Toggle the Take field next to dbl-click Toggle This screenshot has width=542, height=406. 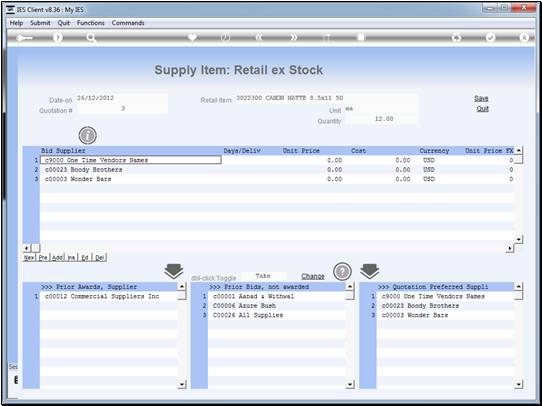tap(263, 276)
